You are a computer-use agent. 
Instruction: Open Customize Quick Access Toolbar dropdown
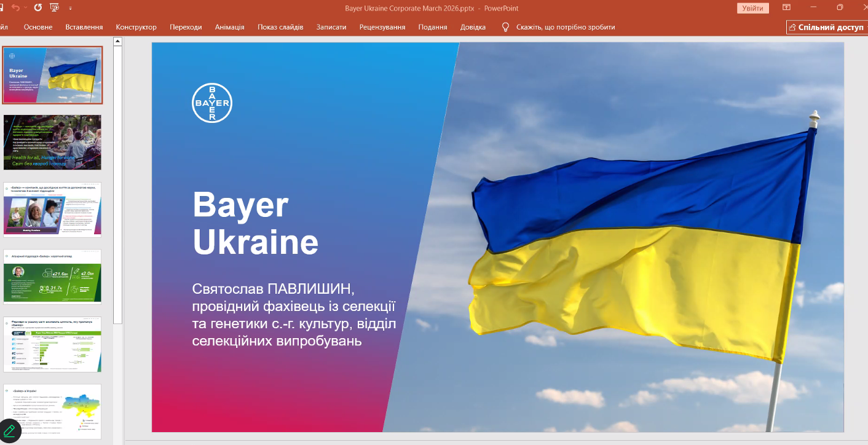70,9
